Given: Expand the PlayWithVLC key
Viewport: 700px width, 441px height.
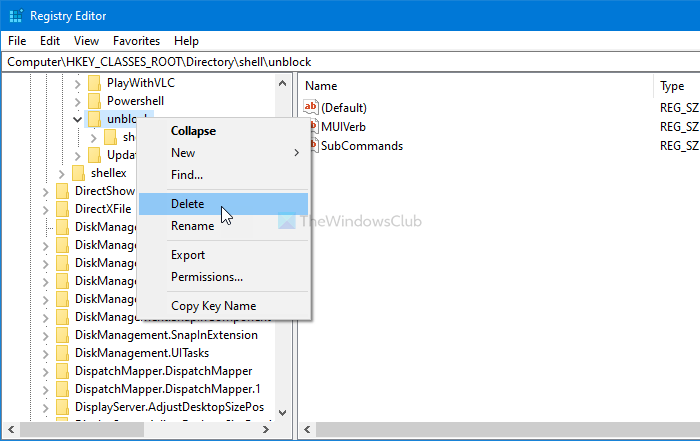Looking at the screenshot, I should point(78,83).
